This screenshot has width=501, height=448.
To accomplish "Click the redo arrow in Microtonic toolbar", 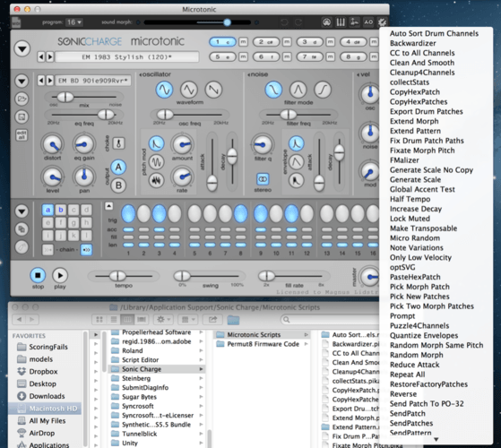I will (x=298, y=22).
